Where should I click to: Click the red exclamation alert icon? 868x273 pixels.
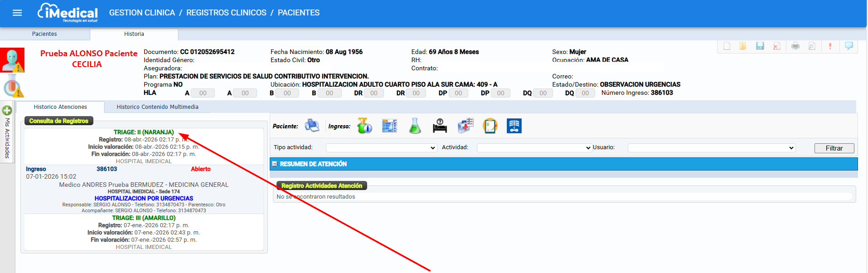pyautogui.click(x=830, y=46)
